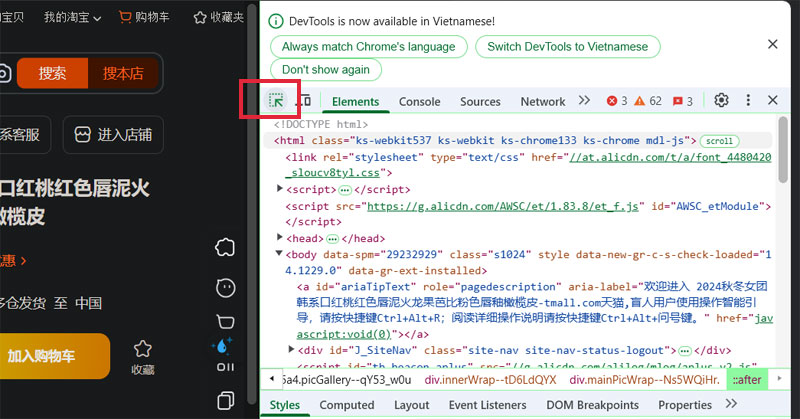Click the 搜本店 search-this-store button
Viewport: 800px width, 419px height.
click(123, 73)
